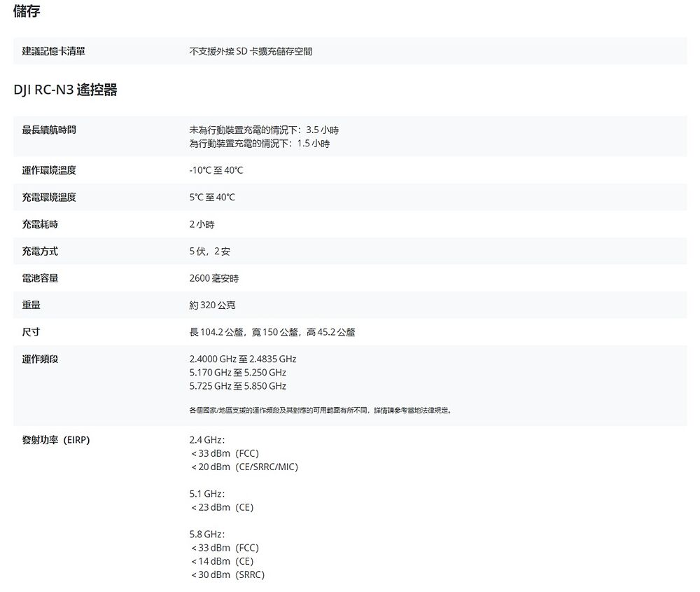This screenshot has width=700, height=592.
Task: Click the value 5 伏，2 安
Action: click(x=210, y=251)
